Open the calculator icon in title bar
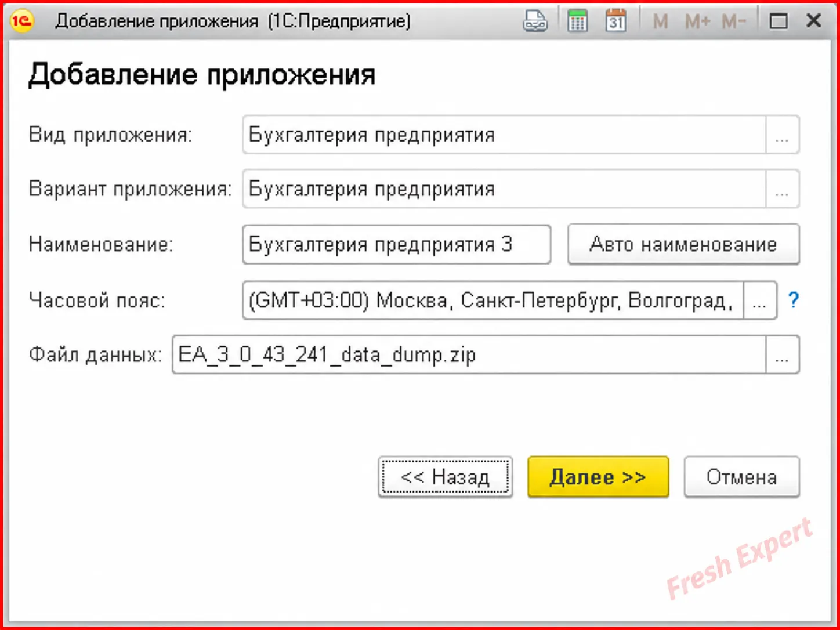This screenshot has height=630, width=840. pos(577,21)
